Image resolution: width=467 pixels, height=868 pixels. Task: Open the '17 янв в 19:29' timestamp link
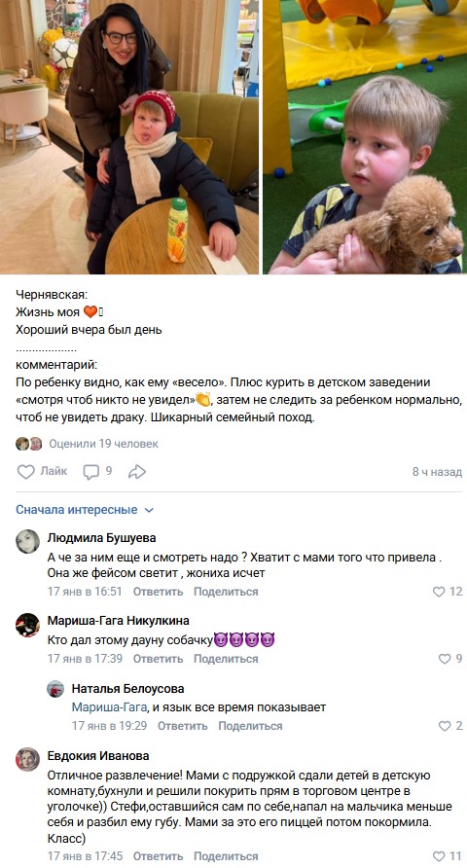(110, 726)
